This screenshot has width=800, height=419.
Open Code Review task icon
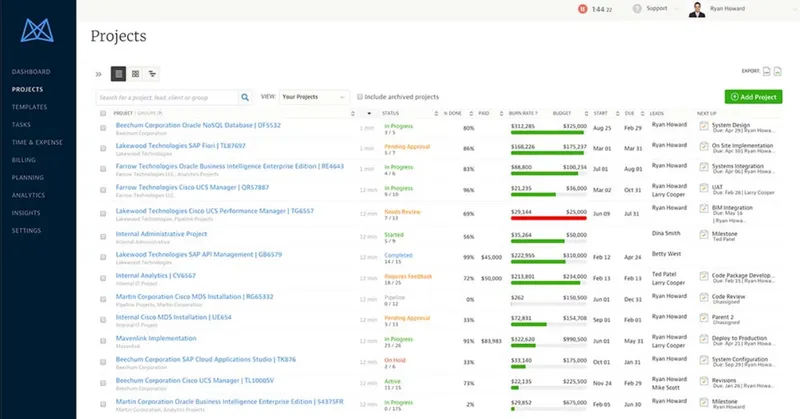tap(704, 297)
